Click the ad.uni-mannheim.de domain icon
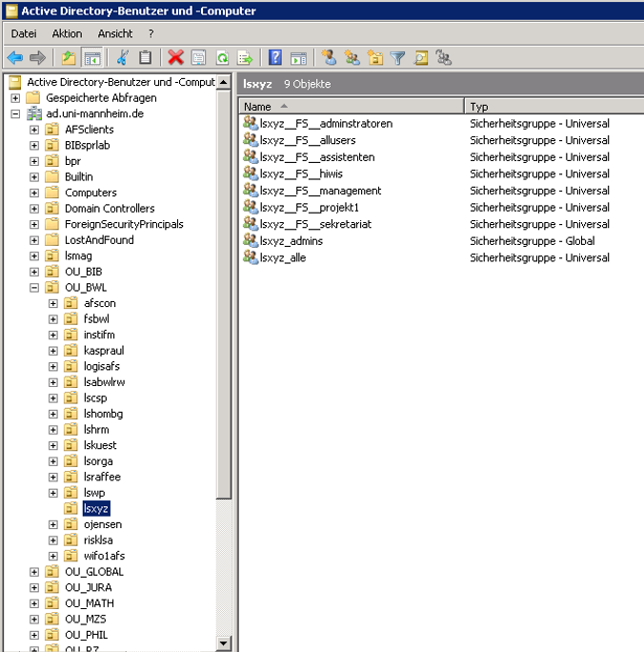644x652 pixels. [34, 113]
